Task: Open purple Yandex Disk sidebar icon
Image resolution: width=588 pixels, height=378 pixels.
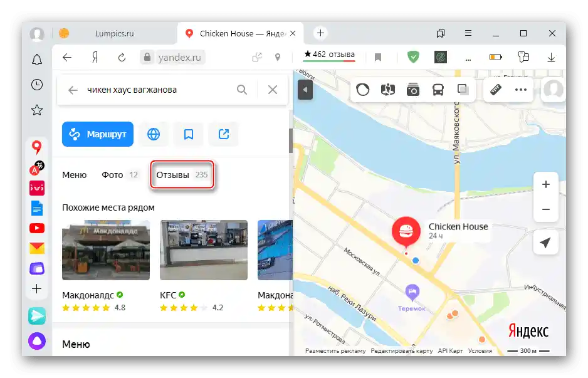Action: click(x=37, y=268)
